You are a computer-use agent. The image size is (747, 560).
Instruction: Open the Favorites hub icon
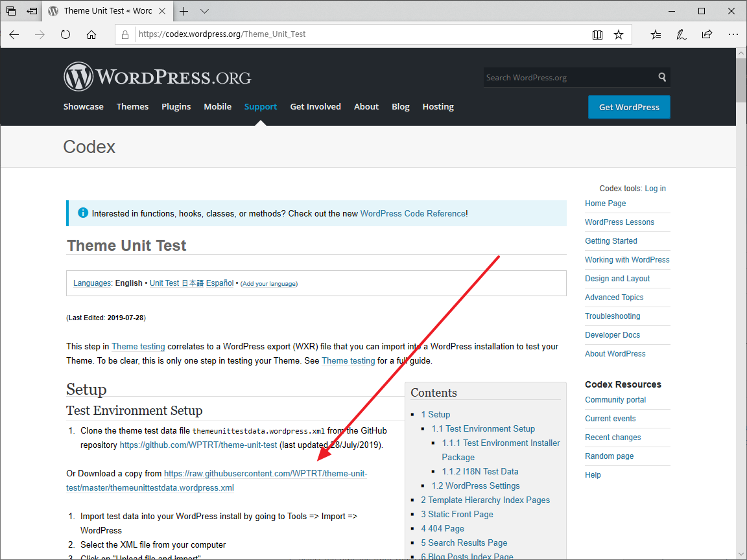(x=656, y=34)
